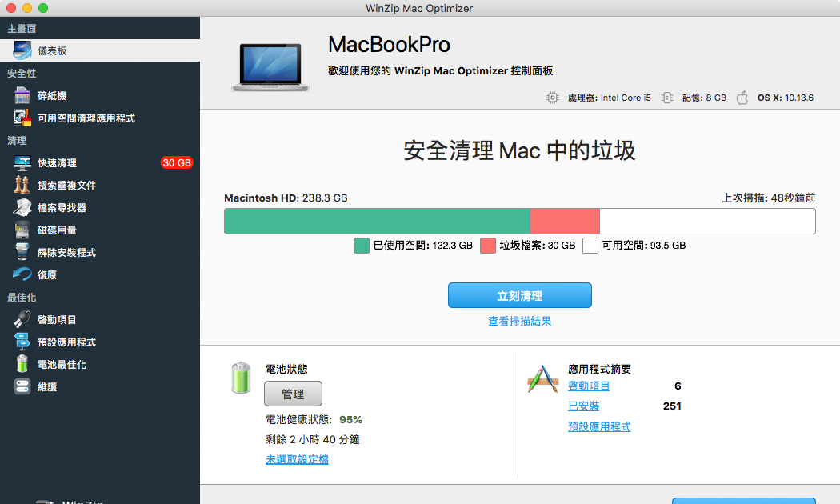
Task: Click the white free-space segment of disk bar
Action: [x=707, y=222]
